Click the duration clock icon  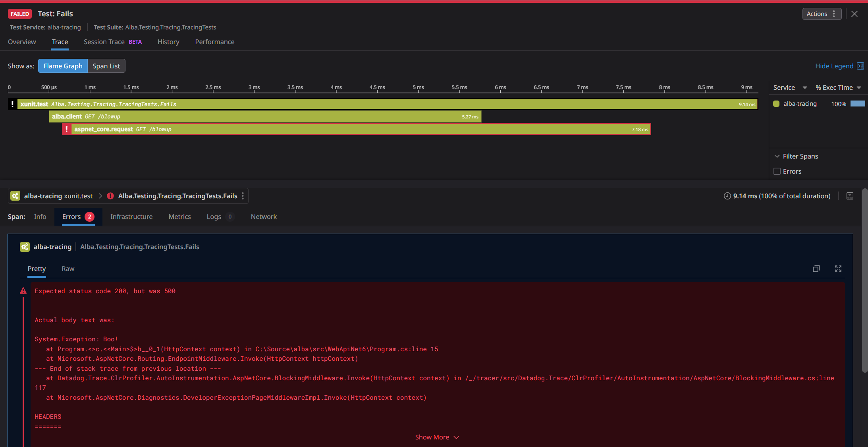727,196
